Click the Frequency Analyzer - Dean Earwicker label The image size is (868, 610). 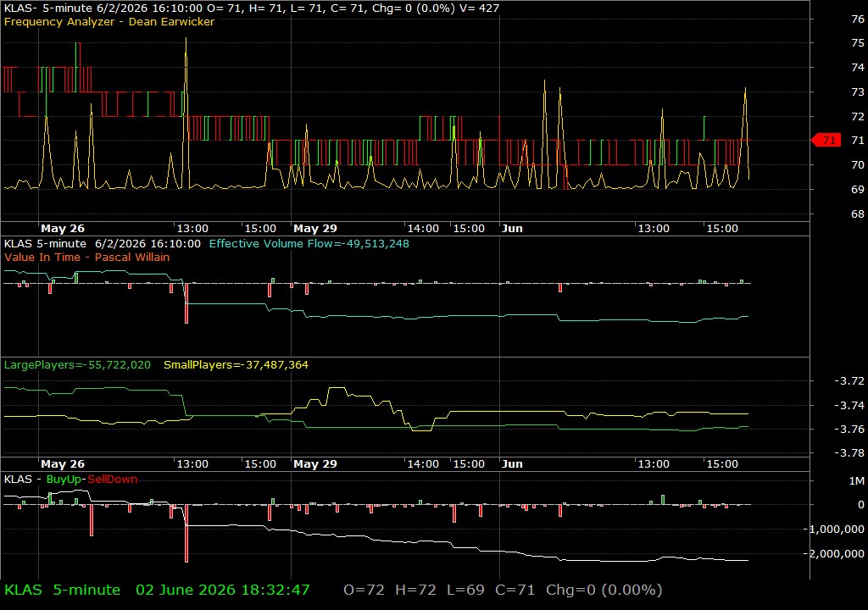(109, 21)
